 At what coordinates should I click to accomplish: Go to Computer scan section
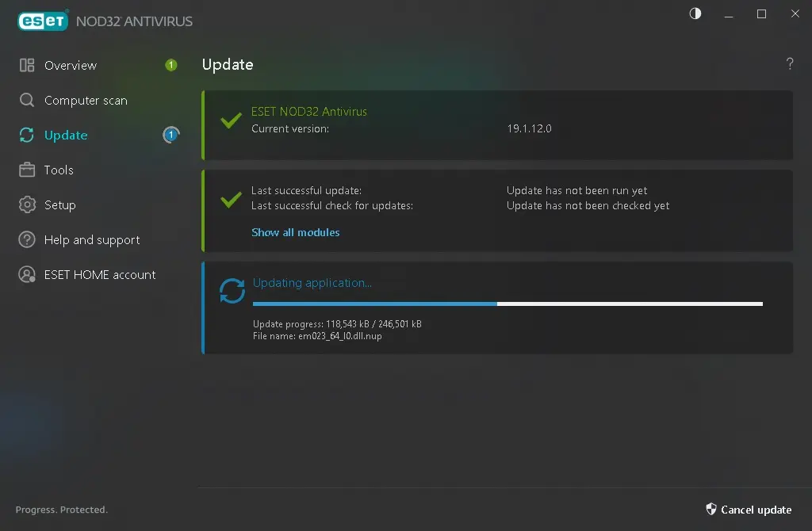86,101
